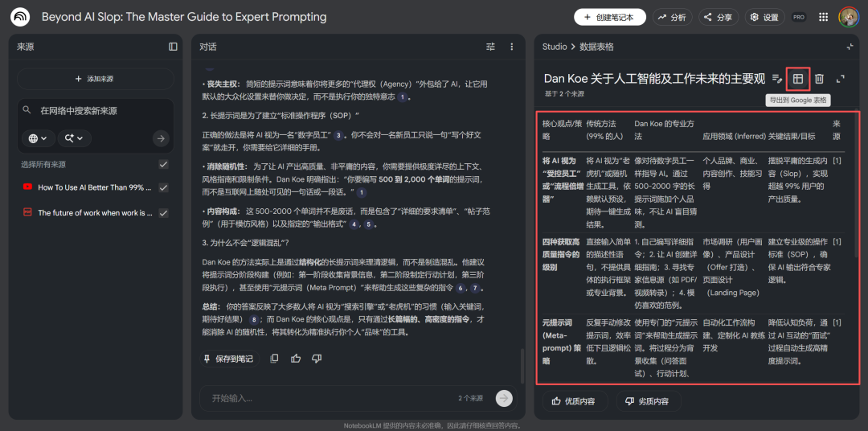Open the web globe source dropdown

[38, 138]
